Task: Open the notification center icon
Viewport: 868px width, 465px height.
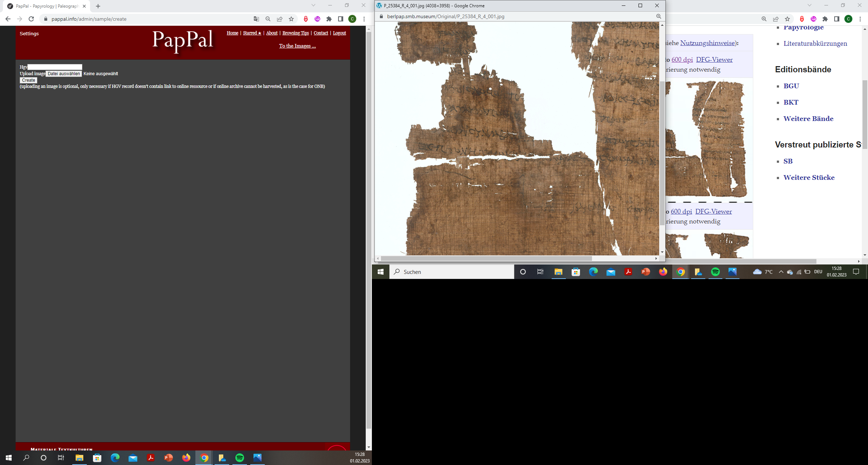Action: point(856,272)
